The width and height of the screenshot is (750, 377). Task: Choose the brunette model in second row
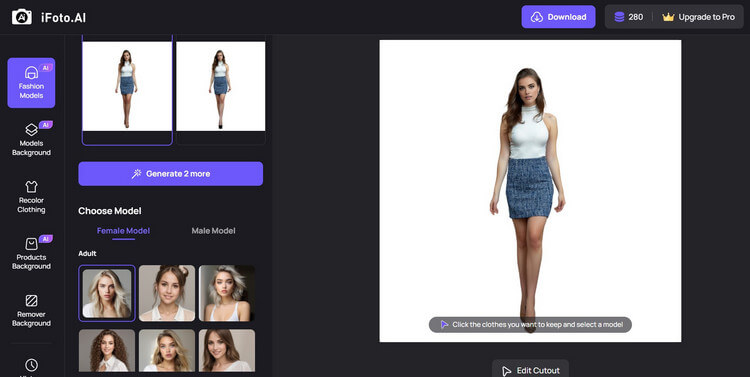[227, 350]
